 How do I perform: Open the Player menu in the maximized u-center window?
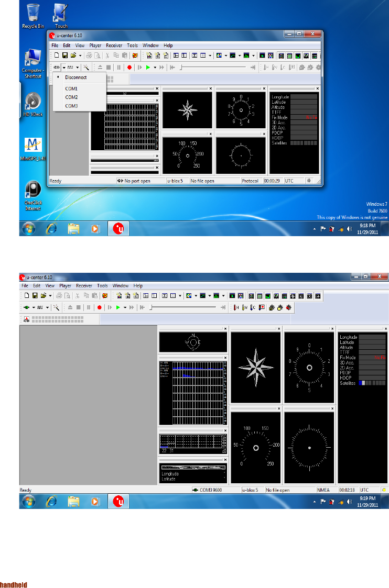(x=65, y=286)
